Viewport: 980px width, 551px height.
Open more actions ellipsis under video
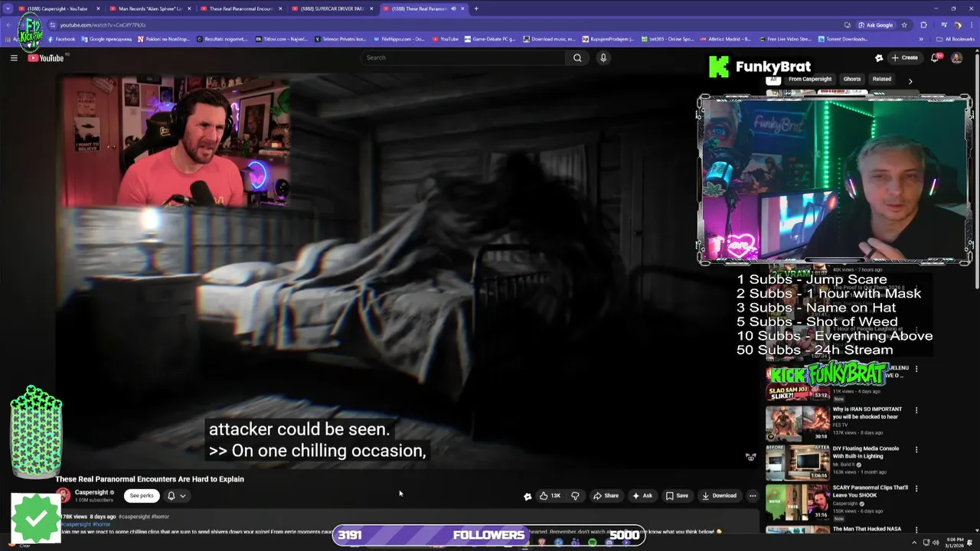[x=752, y=495]
